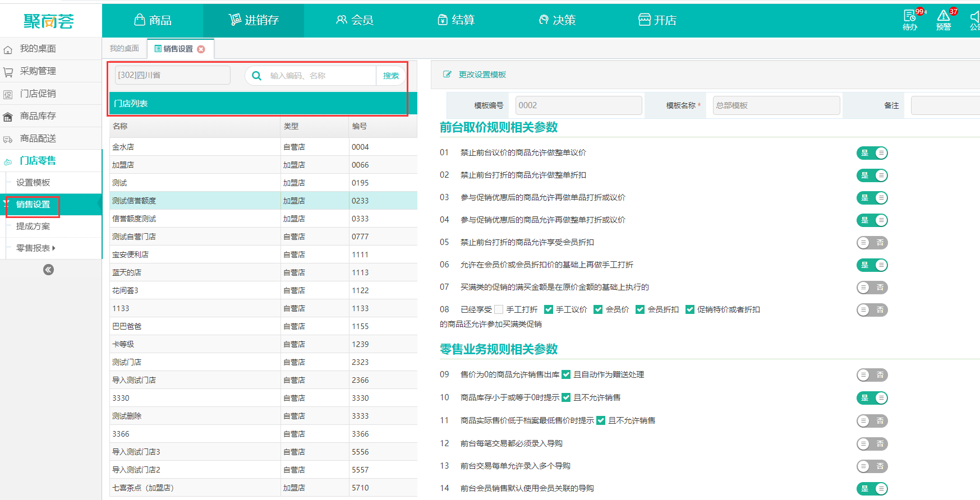Select the 蓝天的店 store row
The image size is (980, 500).
pos(263,272)
